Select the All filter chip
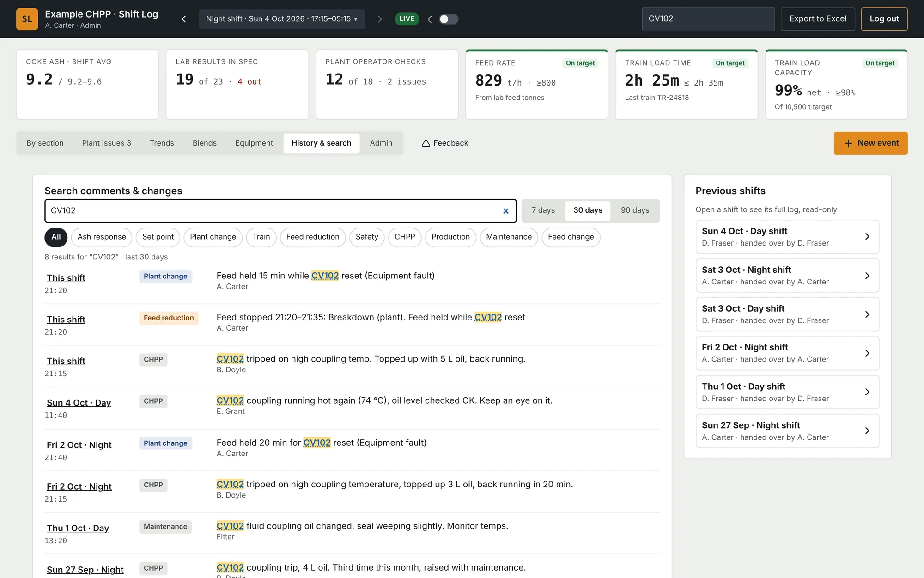 [x=56, y=237]
